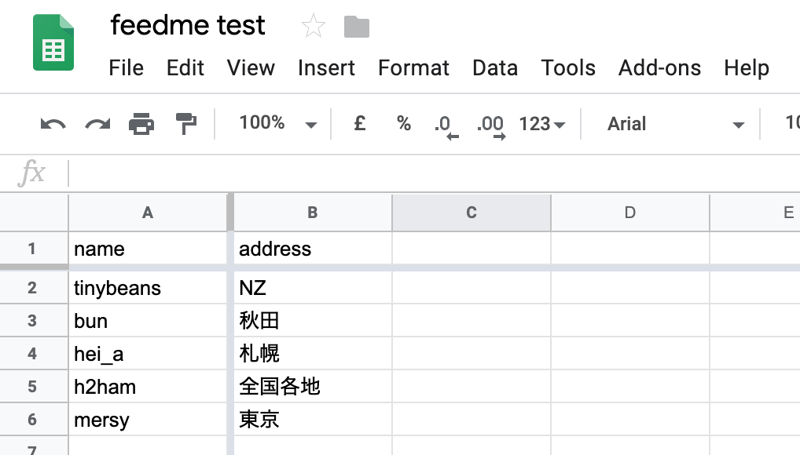Format as currency with pound icon
800x455 pixels.
tap(360, 124)
